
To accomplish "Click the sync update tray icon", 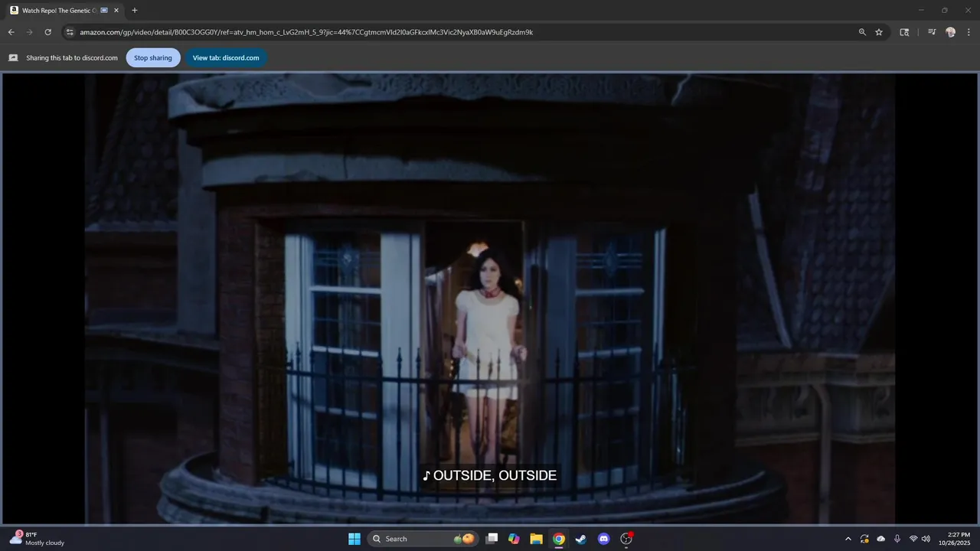I will [x=864, y=539].
